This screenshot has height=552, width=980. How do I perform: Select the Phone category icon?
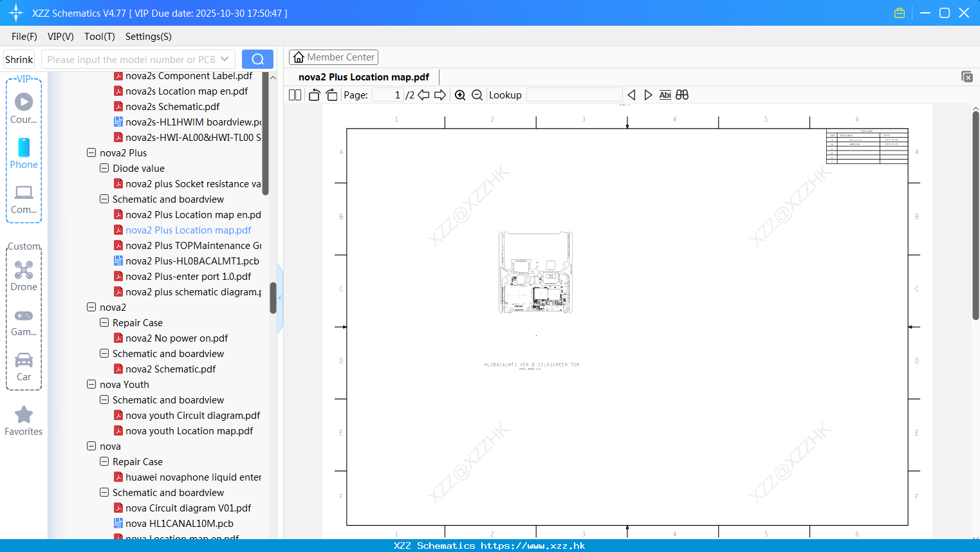[24, 154]
